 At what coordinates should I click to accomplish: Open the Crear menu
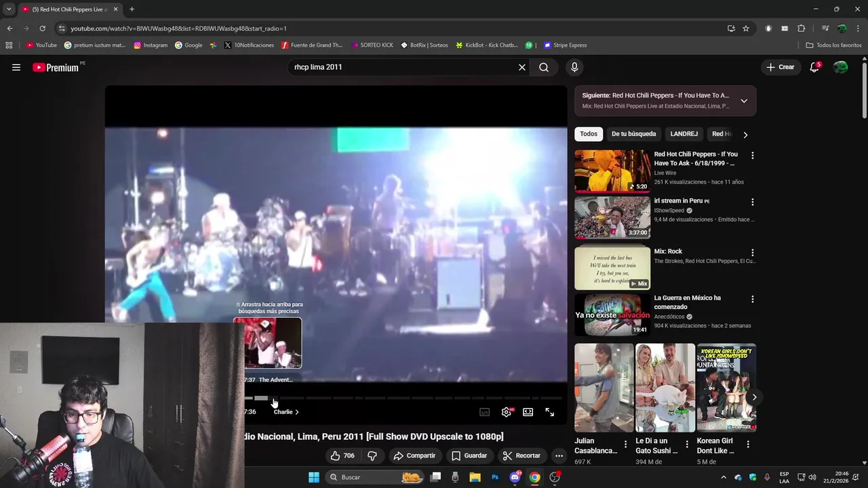click(x=781, y=67)
